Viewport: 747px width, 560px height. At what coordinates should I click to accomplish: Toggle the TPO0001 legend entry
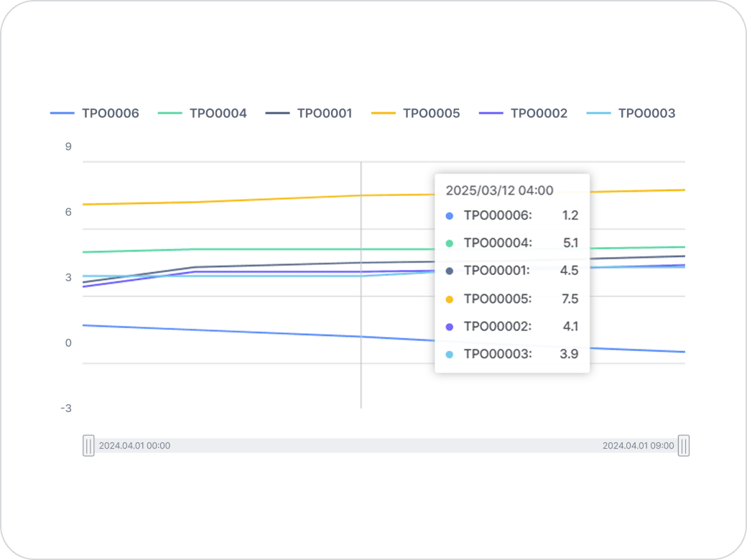(x=309, y=113)
